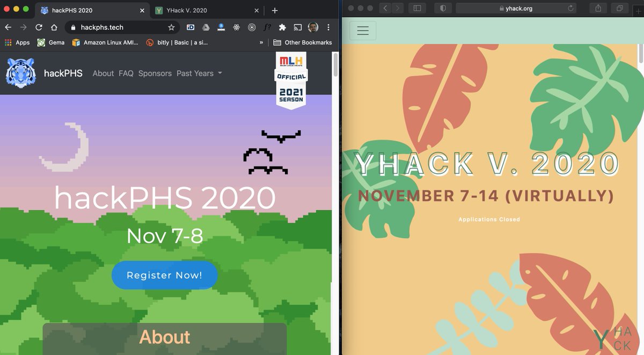Click the Cast media icon in Chrome
The width and height of the screenshot is (644, 355).
click(297, 27)
